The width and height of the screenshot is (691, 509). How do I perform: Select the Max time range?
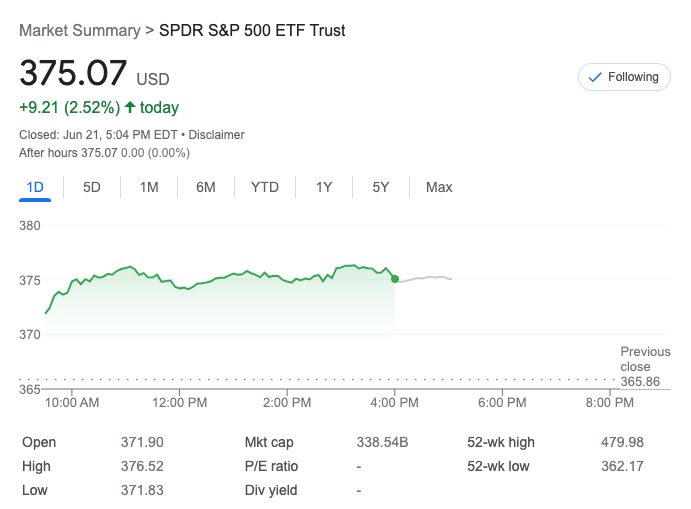[x=439, y=187]
